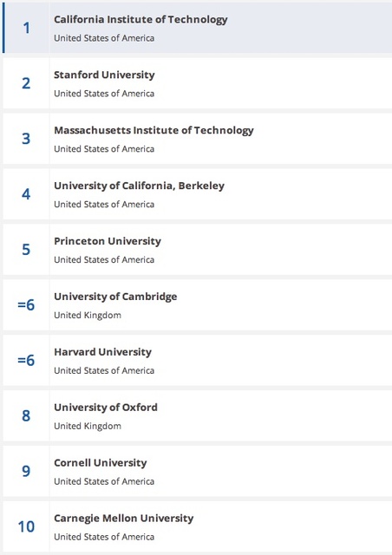The height and width of the screenshot is (555, 392).
Task: Select the rank 3 number cell
Action: click(x=27, y=139)
